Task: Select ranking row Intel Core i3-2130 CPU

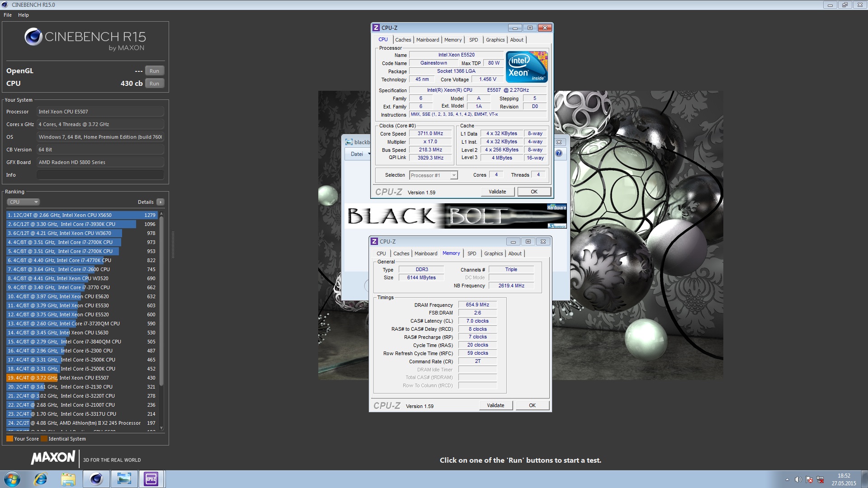Action: 81,387
